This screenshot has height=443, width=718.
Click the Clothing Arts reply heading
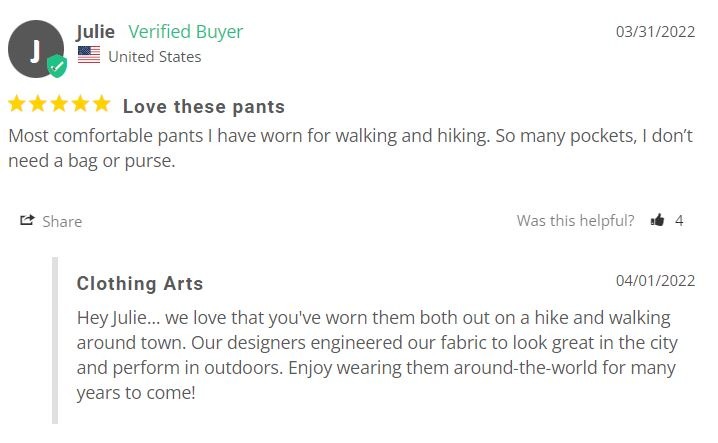pos(140,284)
